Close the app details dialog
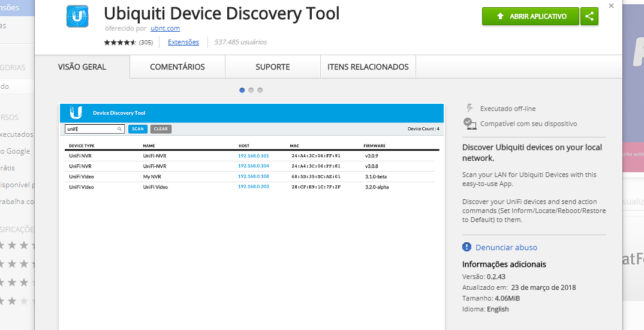The image size is (644, 330). pyautogui.click(x=611, y=5)
